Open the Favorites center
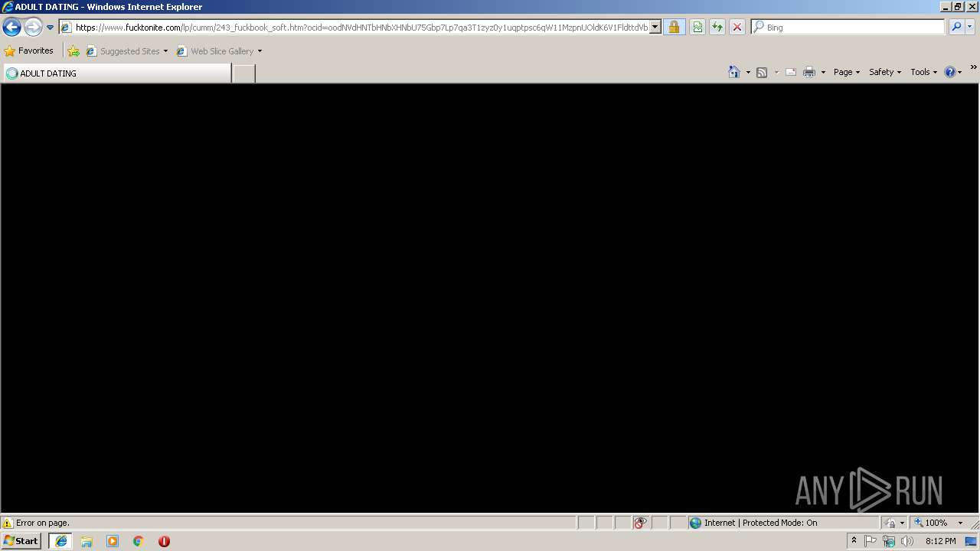The height and width of the screenshot is (551, 980). point(29,51)
